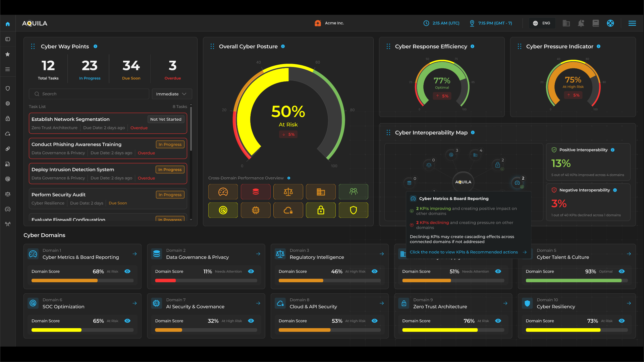644x362 pixels.
Task: Click the home icon in left sidebar
Action: tap(8, 24)
